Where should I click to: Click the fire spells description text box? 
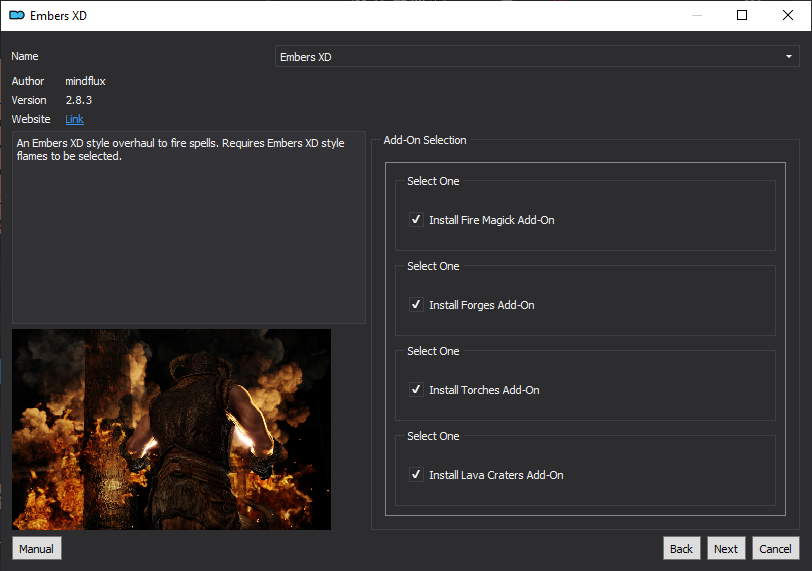[188, 227]
